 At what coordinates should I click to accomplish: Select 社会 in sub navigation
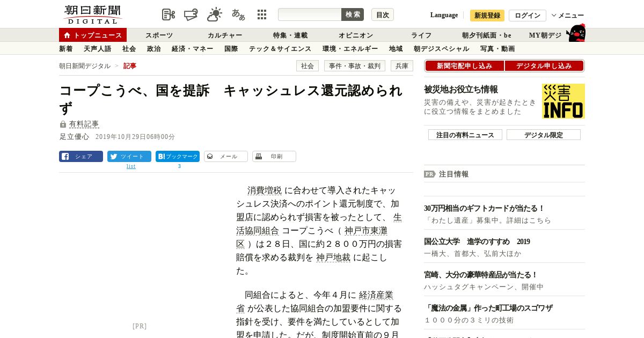pyautogui.click(x=129, y=48)
